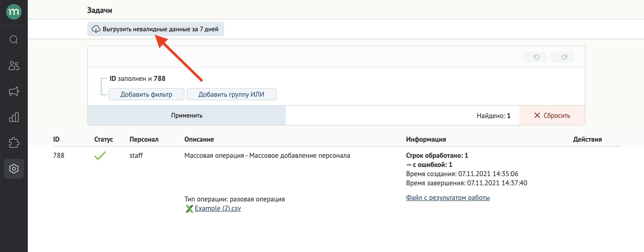Click the 'Статус' column header

pyautogui.click(x=103, y=139)
